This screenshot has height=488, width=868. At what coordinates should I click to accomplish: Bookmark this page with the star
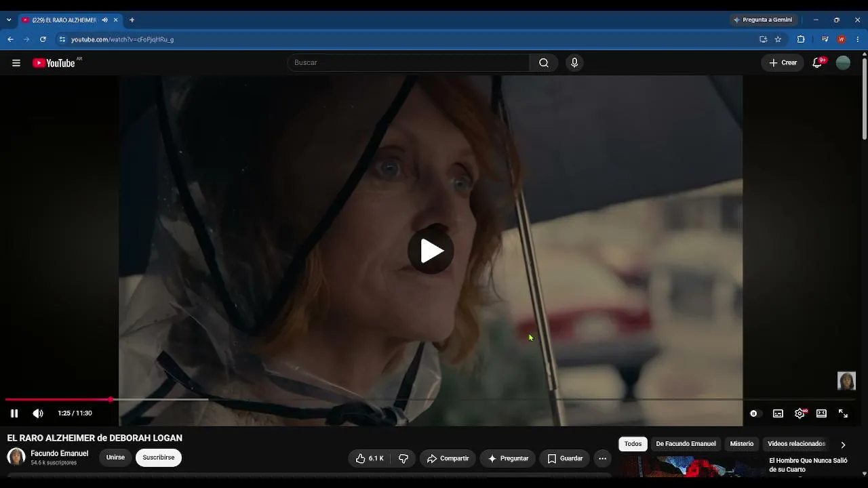(778, 39)
